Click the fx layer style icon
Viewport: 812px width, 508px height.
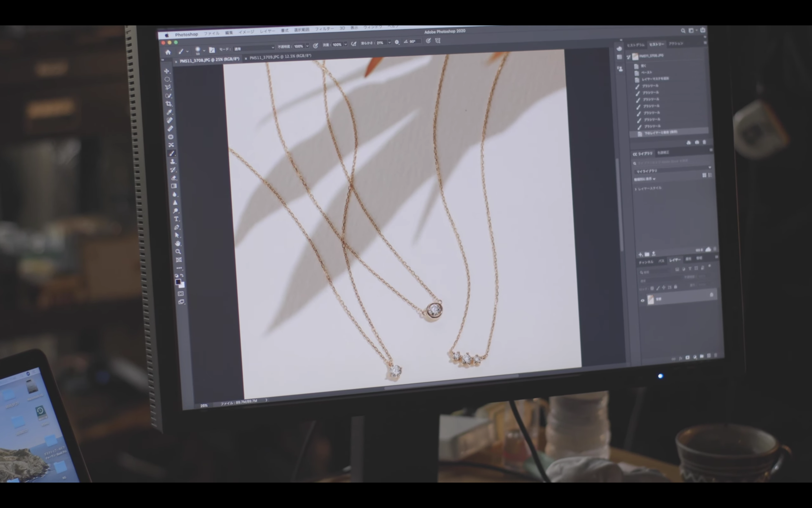(x=680, y=358)
